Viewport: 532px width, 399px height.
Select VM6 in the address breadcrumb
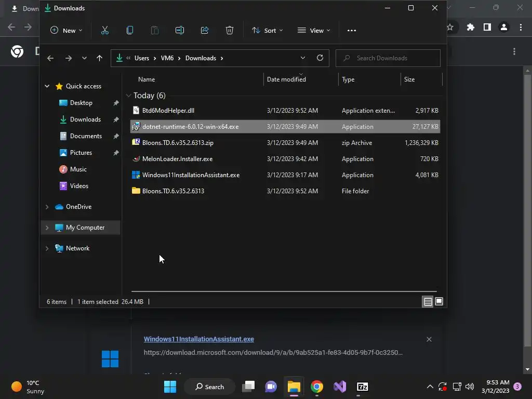167,58
